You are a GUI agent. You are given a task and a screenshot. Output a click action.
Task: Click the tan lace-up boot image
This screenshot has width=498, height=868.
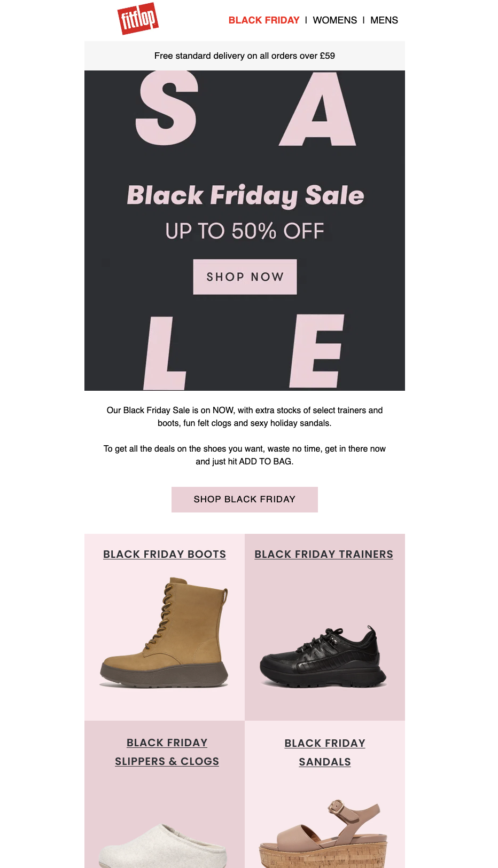tap(165, 633)
